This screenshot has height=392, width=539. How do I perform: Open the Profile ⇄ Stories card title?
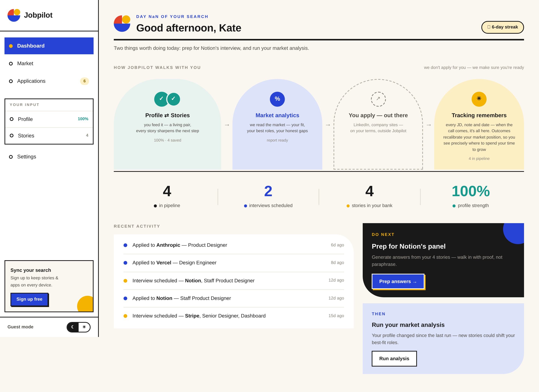pos(167,115)
